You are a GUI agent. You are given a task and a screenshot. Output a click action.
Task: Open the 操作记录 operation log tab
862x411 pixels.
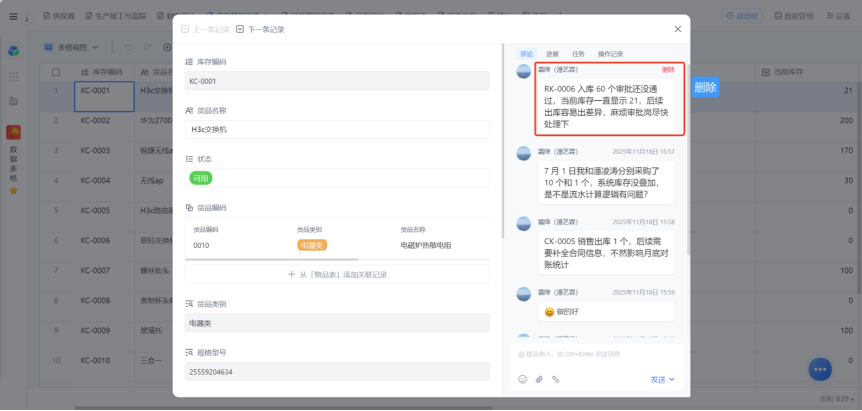610,54
